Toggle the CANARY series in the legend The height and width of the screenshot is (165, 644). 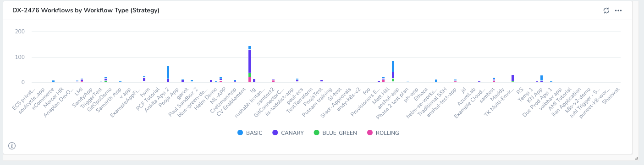pos(289,133)
